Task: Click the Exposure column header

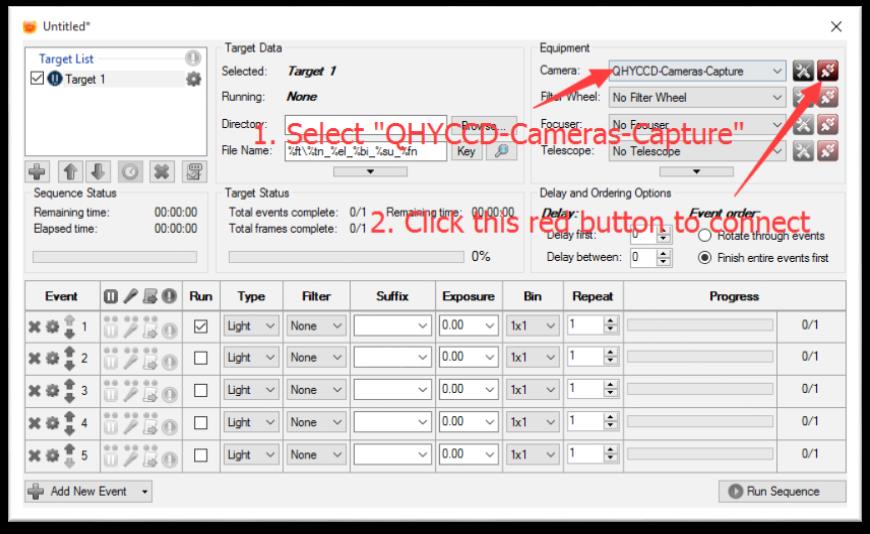Action: click(468, 296)
